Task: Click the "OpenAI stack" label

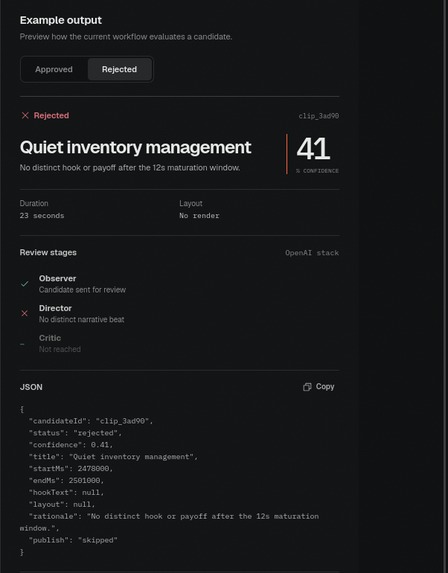Action: [x=312, y=253]
